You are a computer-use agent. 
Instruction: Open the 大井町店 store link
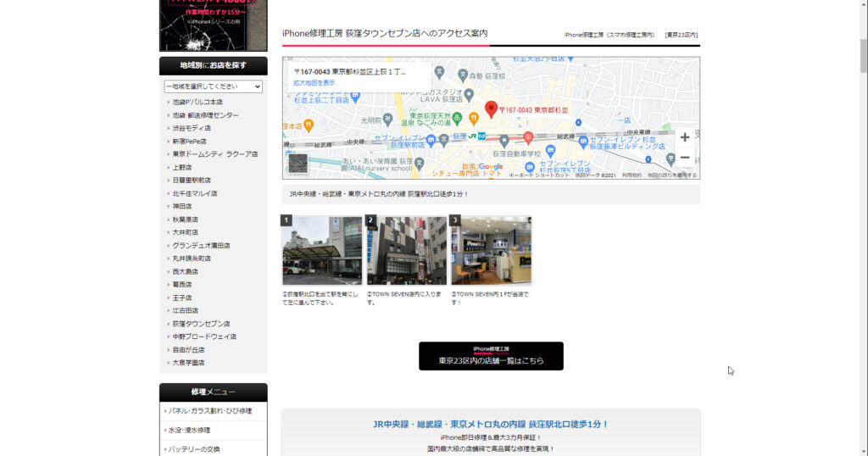pyautogui.click(x=185, y=232)
